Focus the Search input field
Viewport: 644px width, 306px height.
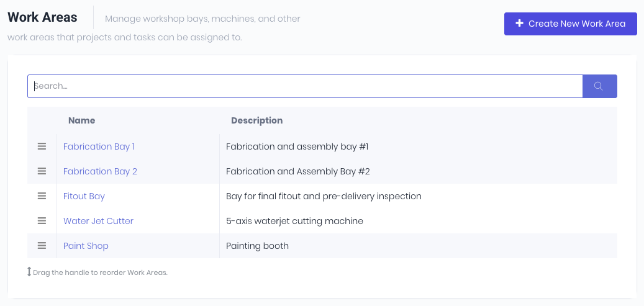click(305, 86)
